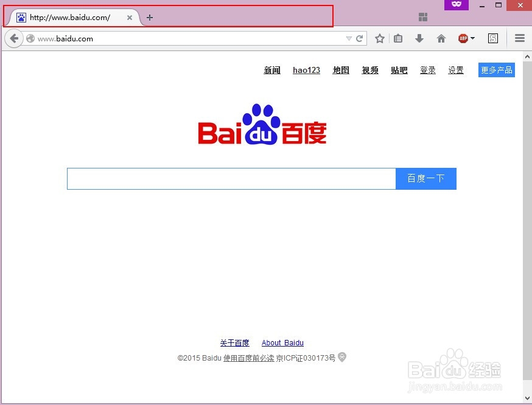This screenshot has height=405, width=532.
Task: Open the 关于百度 link
Action: click(234, 342)
